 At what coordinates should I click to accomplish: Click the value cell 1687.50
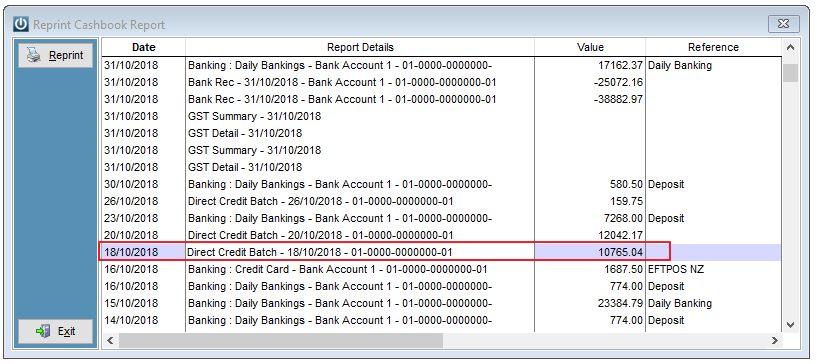[590, 269]
